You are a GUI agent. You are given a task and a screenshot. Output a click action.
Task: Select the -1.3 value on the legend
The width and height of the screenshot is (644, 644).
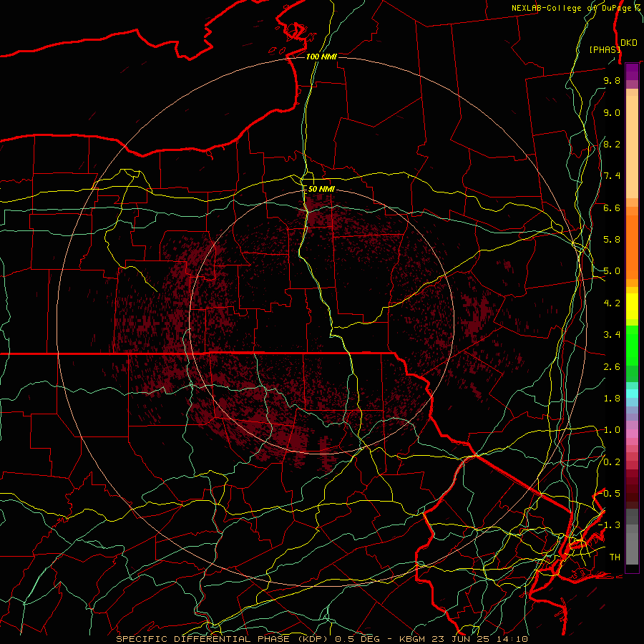tap(610, 525)
